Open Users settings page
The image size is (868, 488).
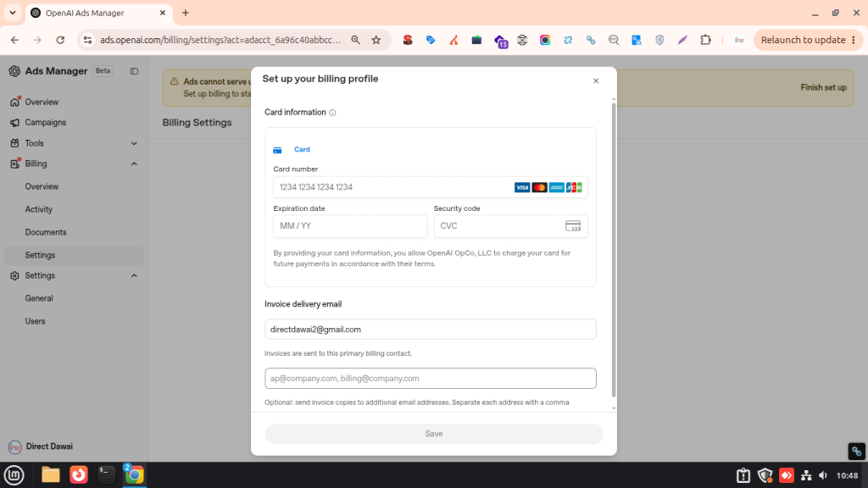(35, 321)
